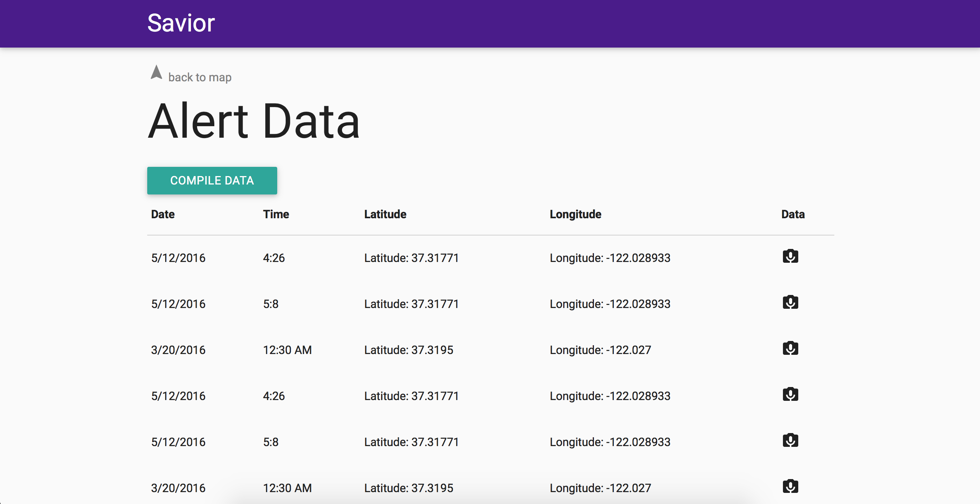Click first Latitude: 37.3195 cell

click(x=409, y=350)
